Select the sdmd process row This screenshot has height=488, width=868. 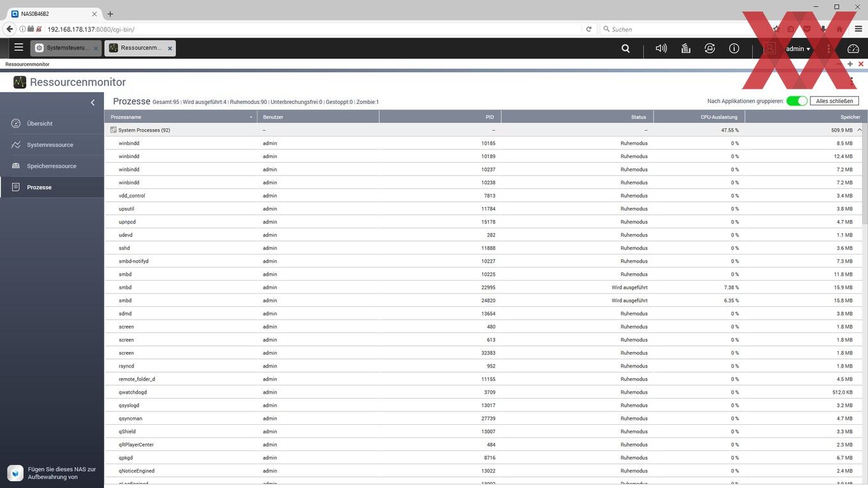[483, 313]
